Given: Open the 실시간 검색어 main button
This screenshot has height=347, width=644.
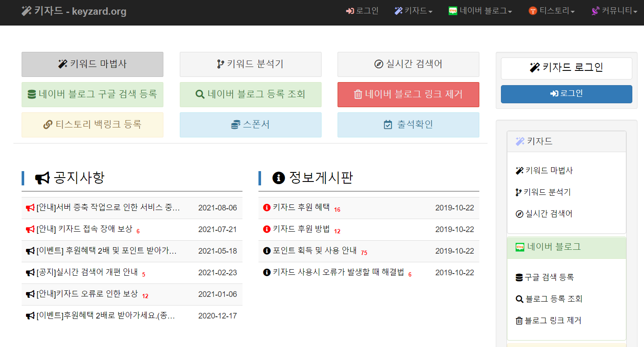Looking at the screenshot, I should 408,64.
